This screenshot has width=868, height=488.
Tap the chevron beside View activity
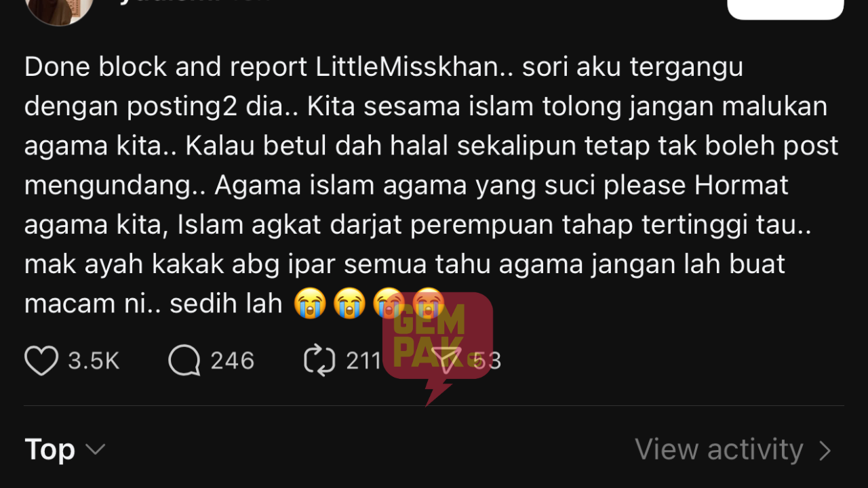(825, 451)
